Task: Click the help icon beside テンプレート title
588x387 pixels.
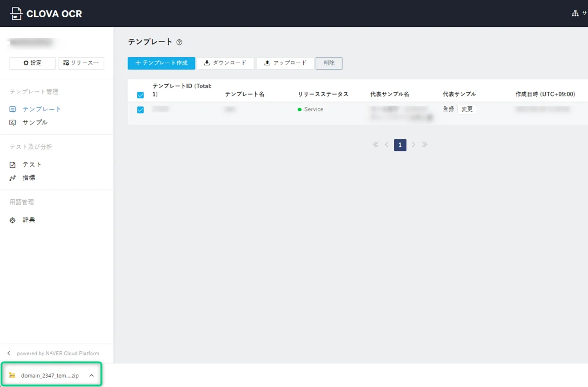Action: (179, 42)
